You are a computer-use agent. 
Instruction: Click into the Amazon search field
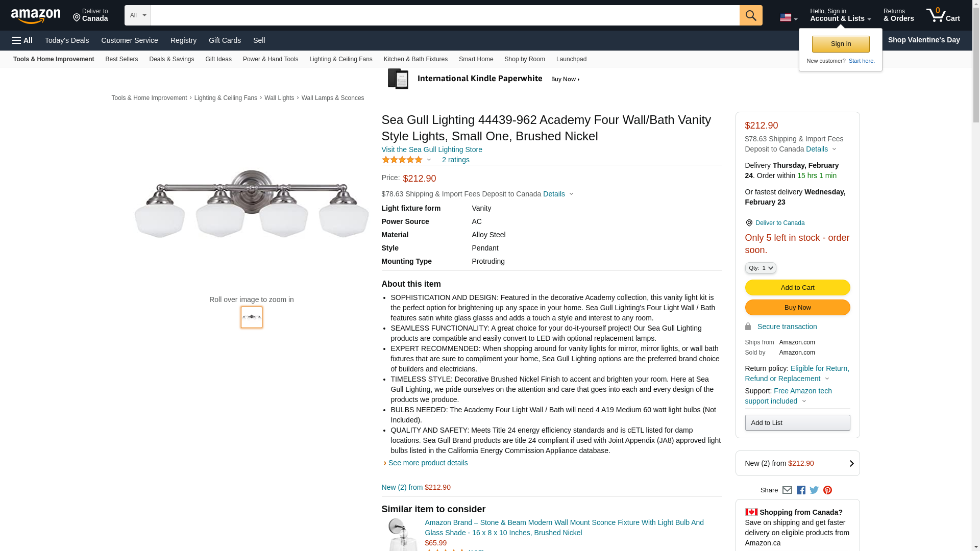(445, 15)
